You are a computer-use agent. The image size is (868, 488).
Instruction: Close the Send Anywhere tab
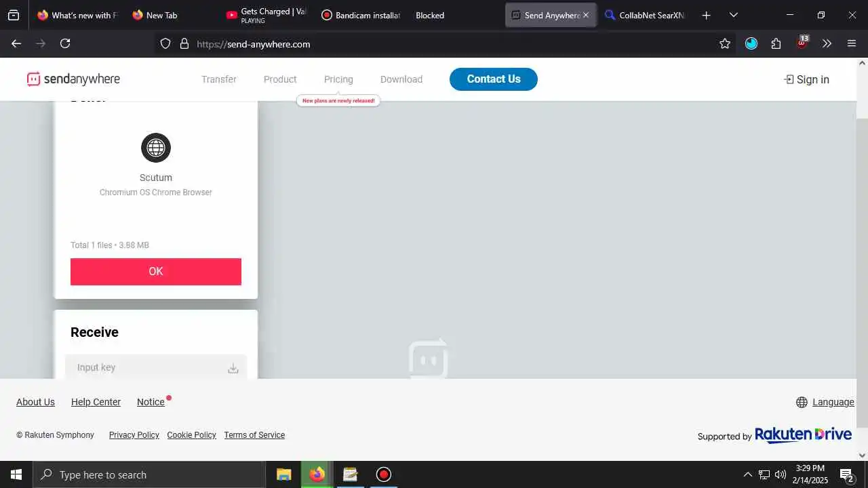tap(586, 15)
